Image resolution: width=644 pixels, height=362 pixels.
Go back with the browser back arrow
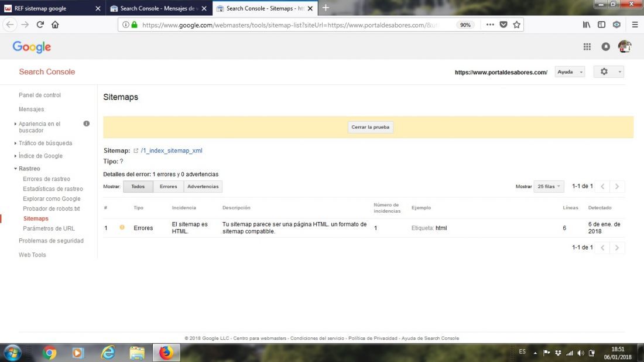click(x=10, y=25)
